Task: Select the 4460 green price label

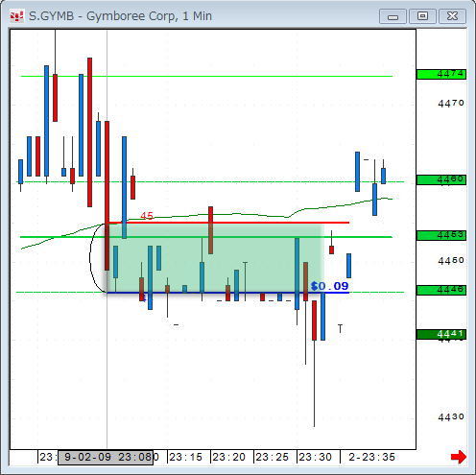Action: [x=441, y=179]
